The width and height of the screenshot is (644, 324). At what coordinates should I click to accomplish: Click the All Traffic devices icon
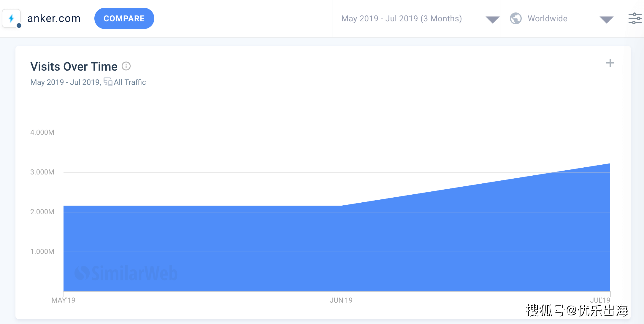(108, 82)
